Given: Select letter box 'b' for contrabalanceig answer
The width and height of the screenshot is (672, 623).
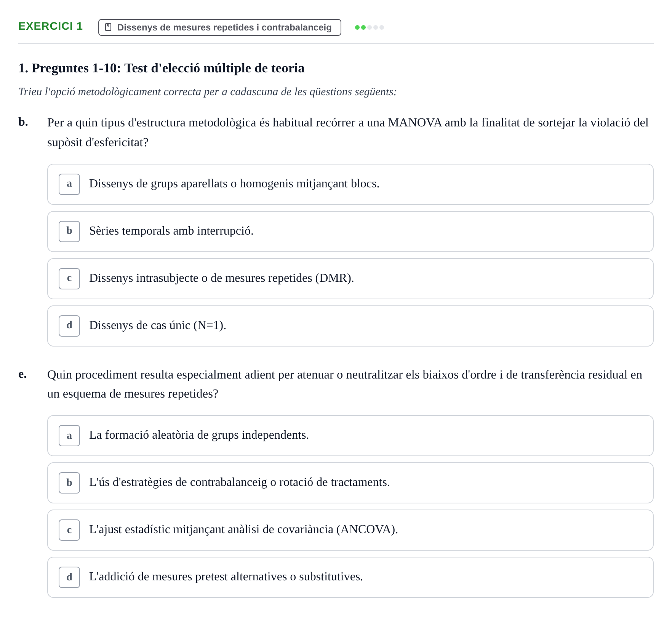Looking at the screenshot, I should click(x=69, y=483).
